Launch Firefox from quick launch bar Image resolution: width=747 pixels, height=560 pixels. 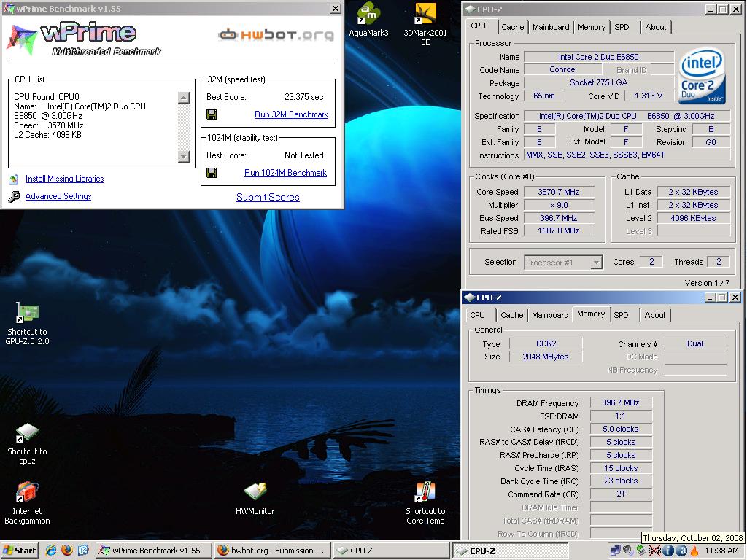tap(67, 551)
